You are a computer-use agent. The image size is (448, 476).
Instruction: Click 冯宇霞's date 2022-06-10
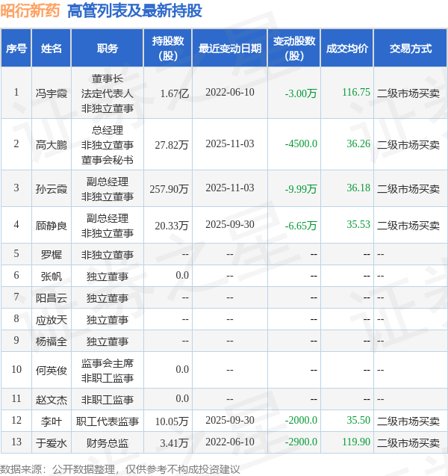[x=230, y=92]
